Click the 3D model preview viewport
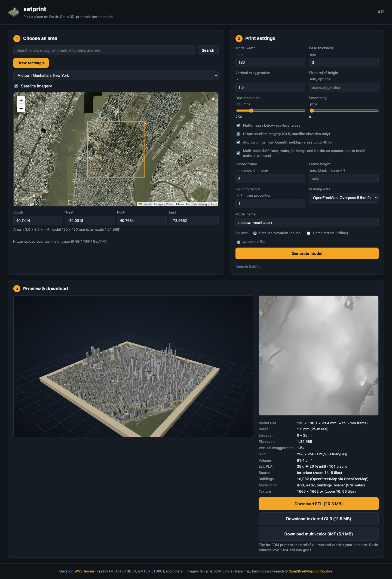This screenshot has width=392, height=579. click(x=133, y=366)
